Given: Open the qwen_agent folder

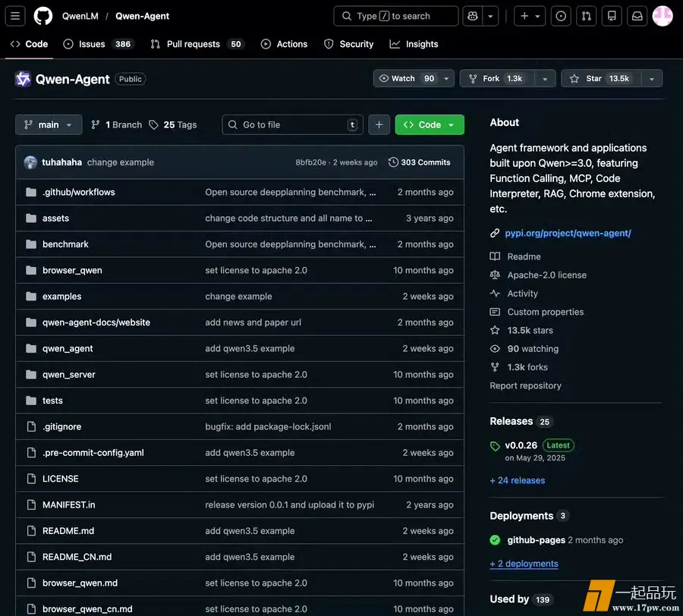Looking at the screenshot, I should tap(68, 348).
